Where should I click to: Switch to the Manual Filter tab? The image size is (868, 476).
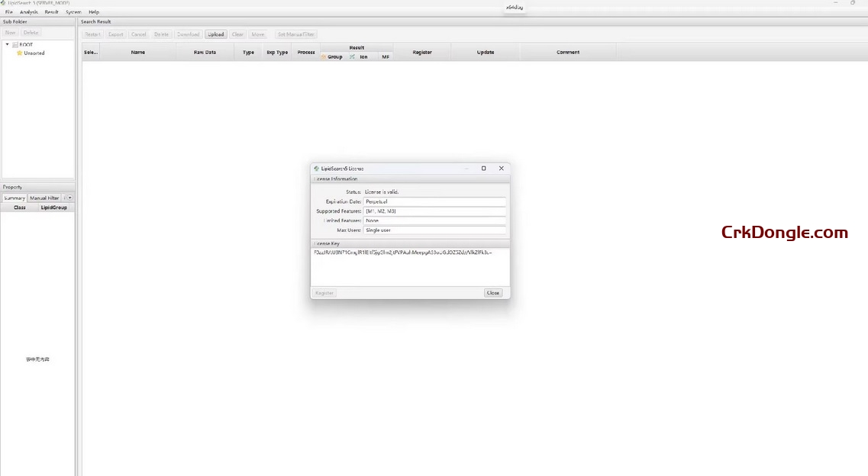pos(45,198)
